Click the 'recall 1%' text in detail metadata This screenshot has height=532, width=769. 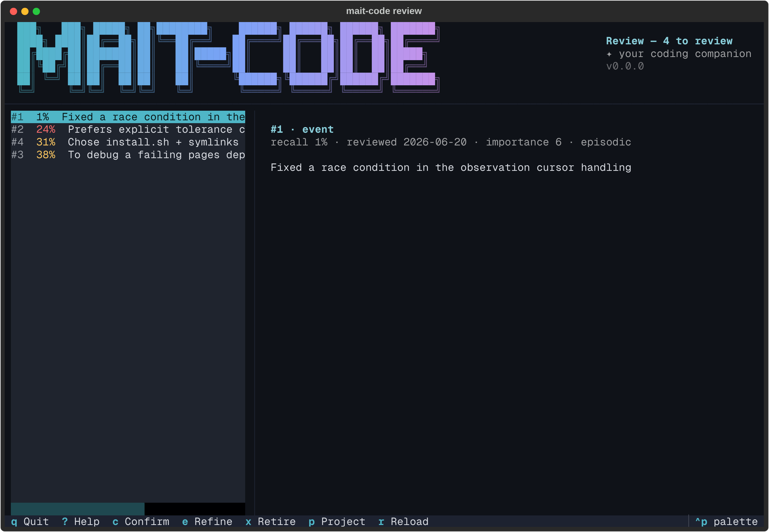click(x=299, y=142)
